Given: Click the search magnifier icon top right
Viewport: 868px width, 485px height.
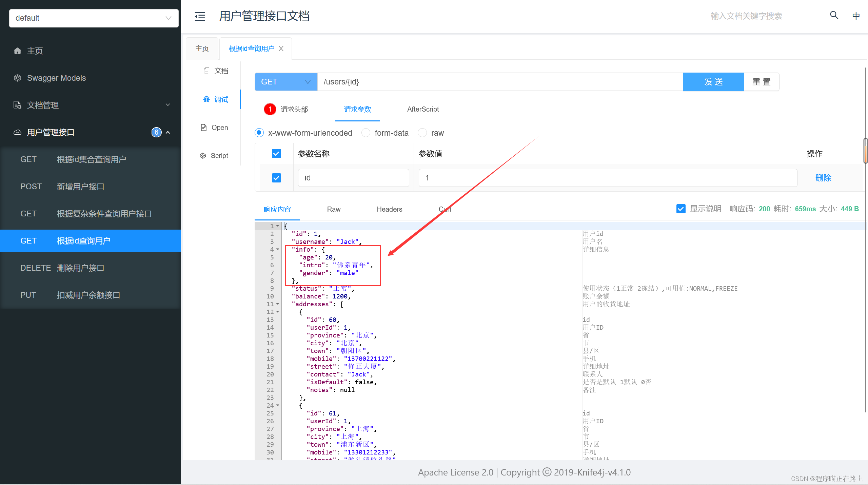Looking at the screenshot, I should 833,16.
